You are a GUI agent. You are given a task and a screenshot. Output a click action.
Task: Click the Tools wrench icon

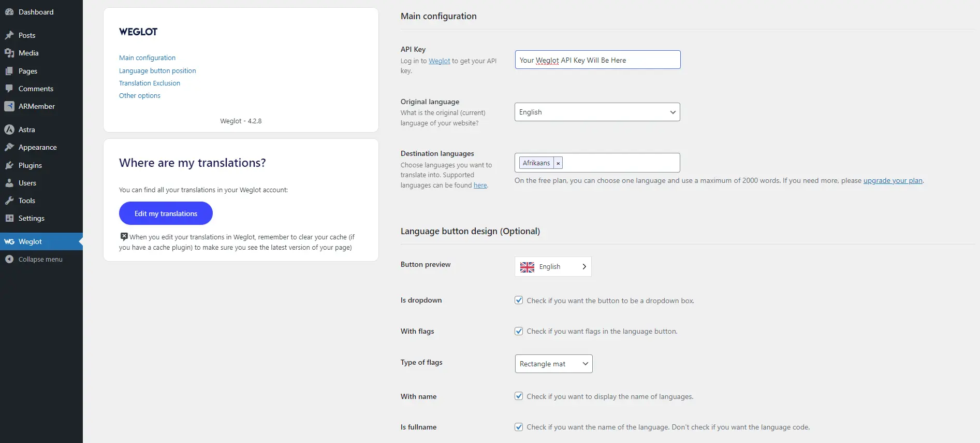[9, 201]
